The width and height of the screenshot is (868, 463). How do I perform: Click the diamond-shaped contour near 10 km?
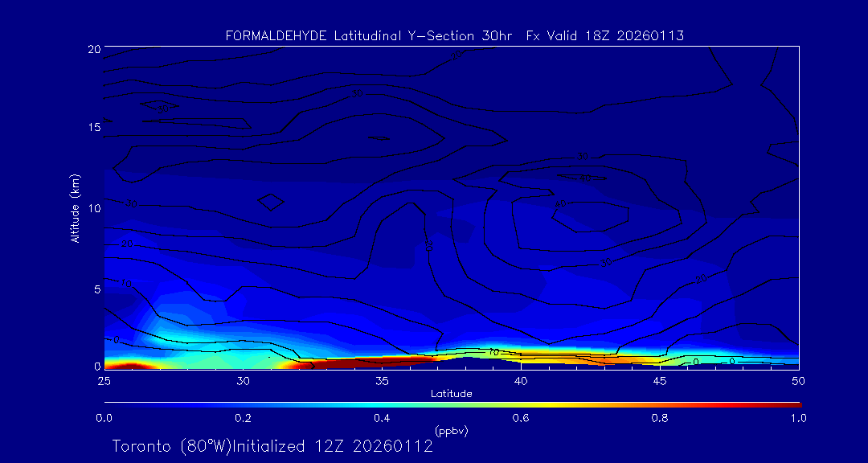pos(270,201)
